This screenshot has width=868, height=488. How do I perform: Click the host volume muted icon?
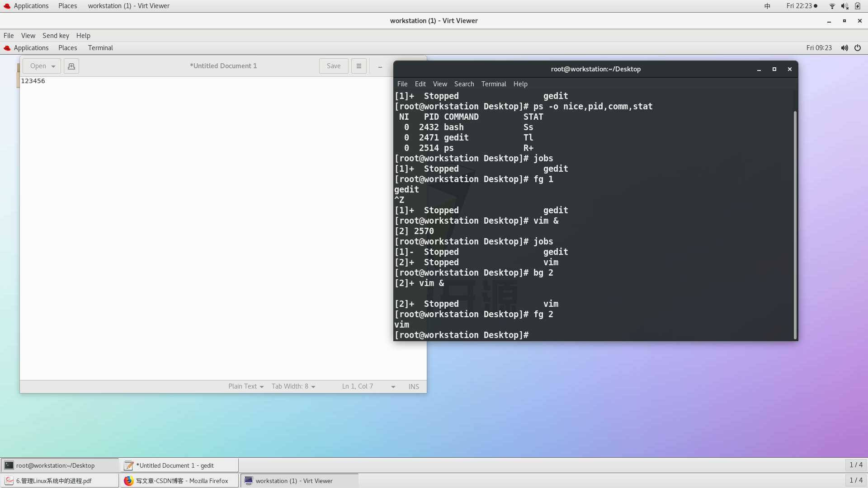pos(844,6)
